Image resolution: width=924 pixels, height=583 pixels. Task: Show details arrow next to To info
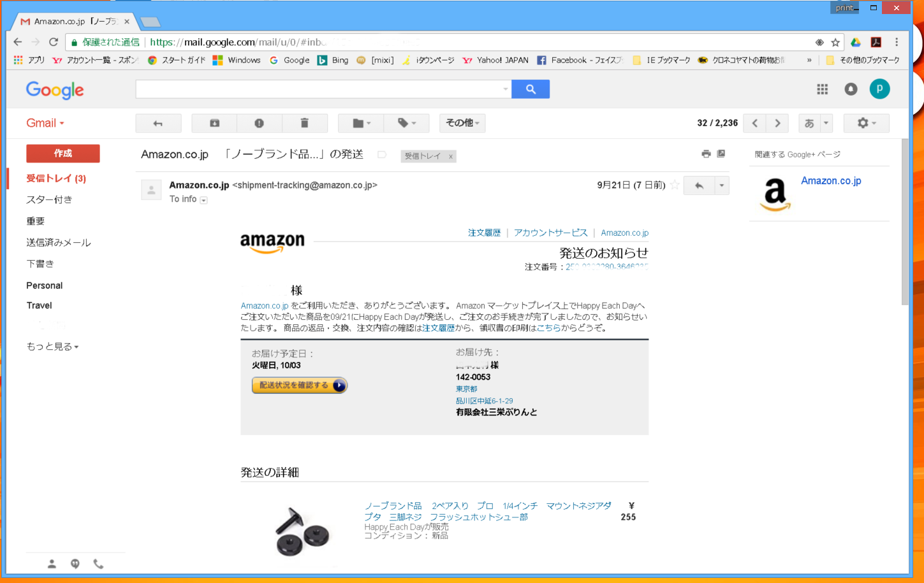click(x=203, y=200)
